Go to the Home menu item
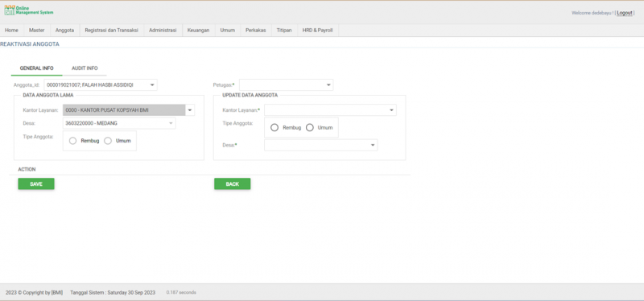644x301 pixels. tap(11, 31)
